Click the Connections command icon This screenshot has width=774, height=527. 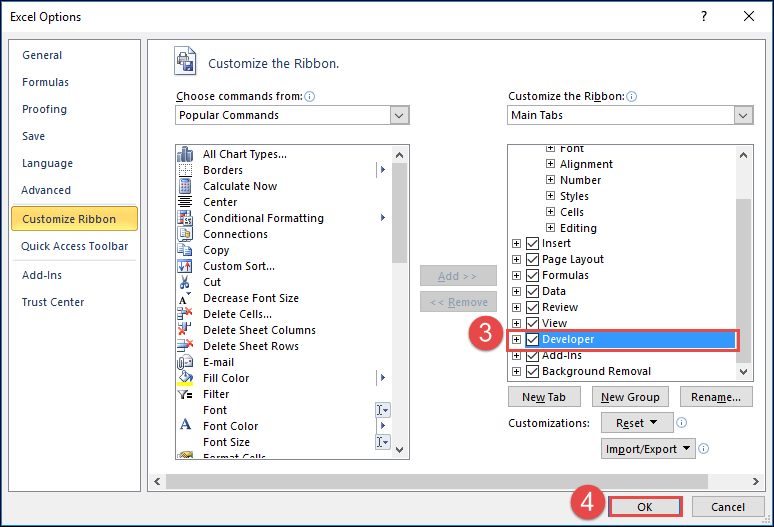185,234
